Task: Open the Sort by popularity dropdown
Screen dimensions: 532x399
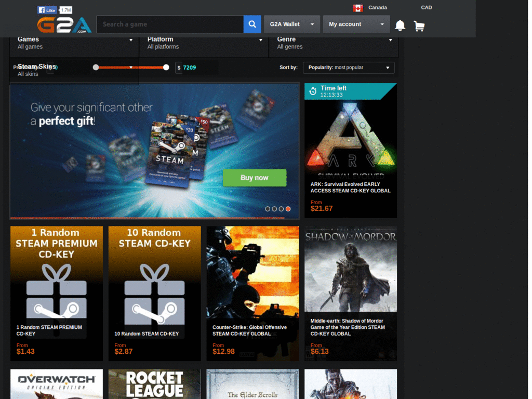Action: 349,68
